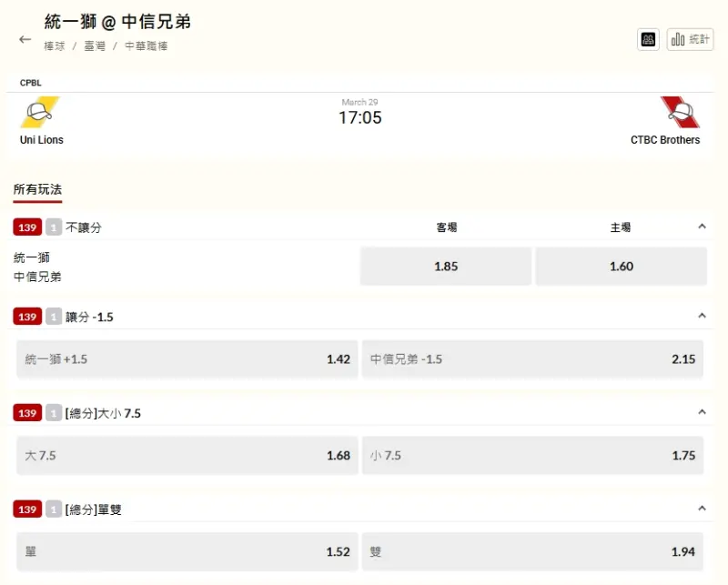The width and height of the screenshot is (728, 585).
Task: Click the Uni Lions team cap logo
Action: click(x=40, y=112)
